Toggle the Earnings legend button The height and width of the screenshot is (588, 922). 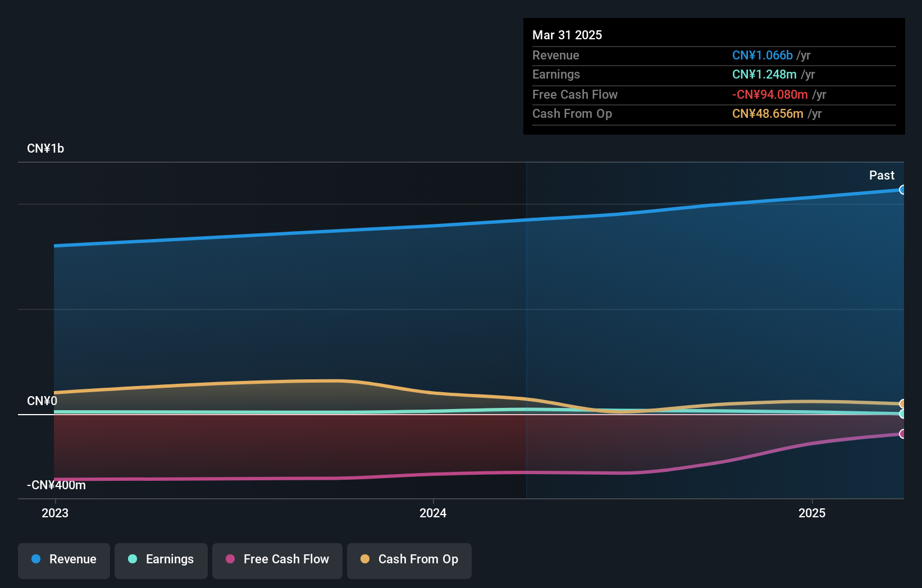(161, 561)
